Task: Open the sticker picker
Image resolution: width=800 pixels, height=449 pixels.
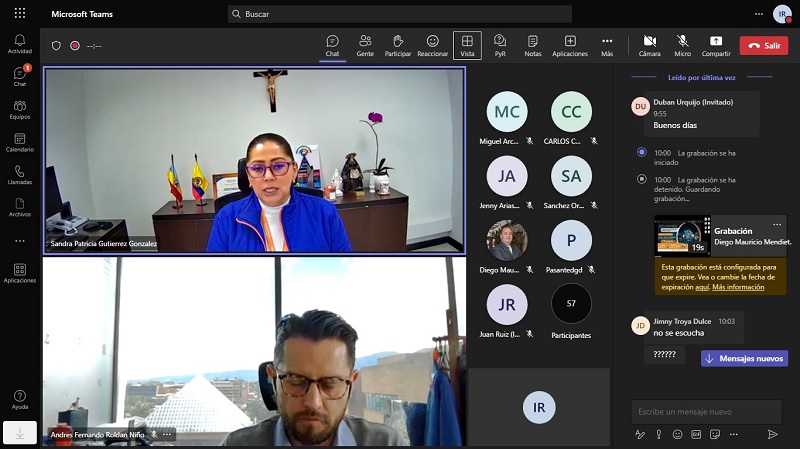Action: pos(715,434)
